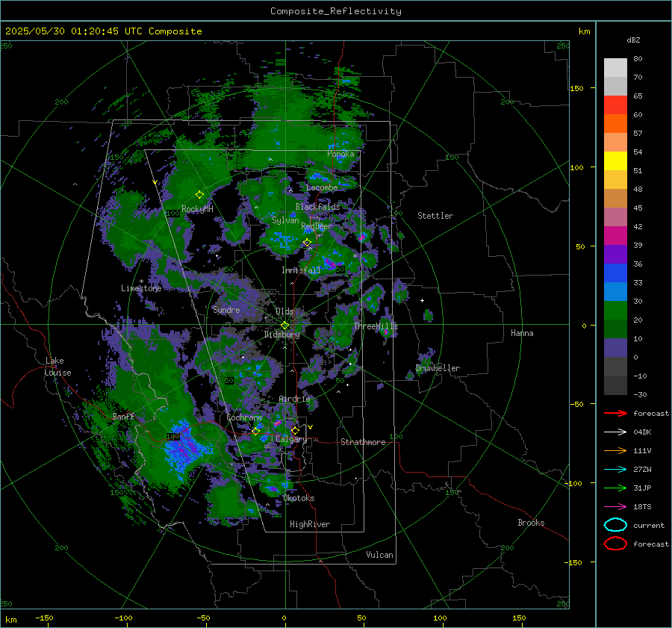
Task: Click the Strathmore town label
Action: click(x=363, y=442)
